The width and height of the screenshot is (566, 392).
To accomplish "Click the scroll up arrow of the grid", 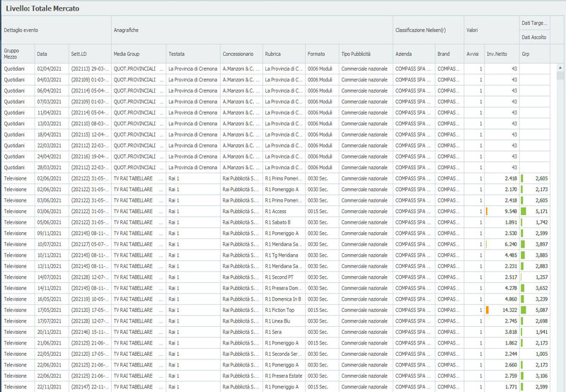I will (560, 69).
